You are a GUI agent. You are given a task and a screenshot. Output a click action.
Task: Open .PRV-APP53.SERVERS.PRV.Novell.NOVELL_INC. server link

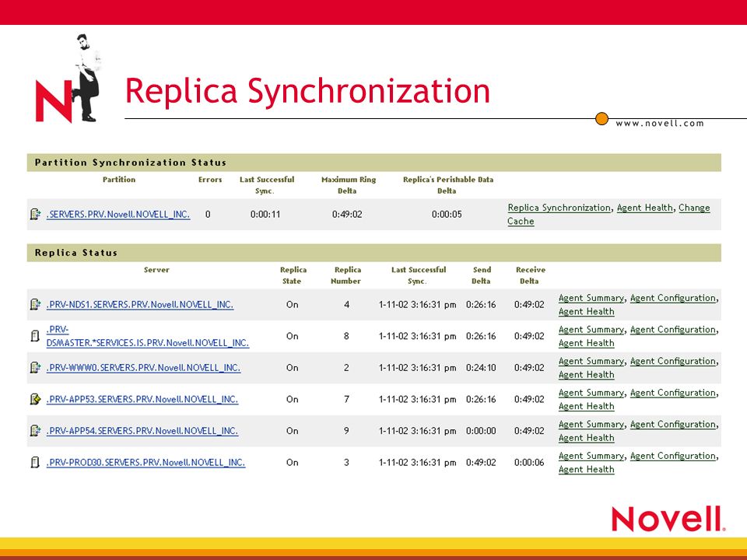click(x=142, y=399)
